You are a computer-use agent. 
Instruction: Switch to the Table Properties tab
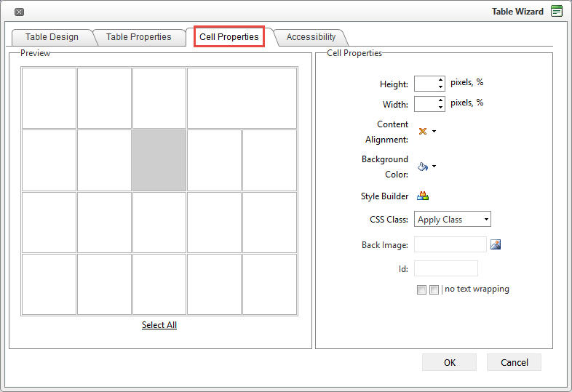pyautogui.click(x=139, y=37)
